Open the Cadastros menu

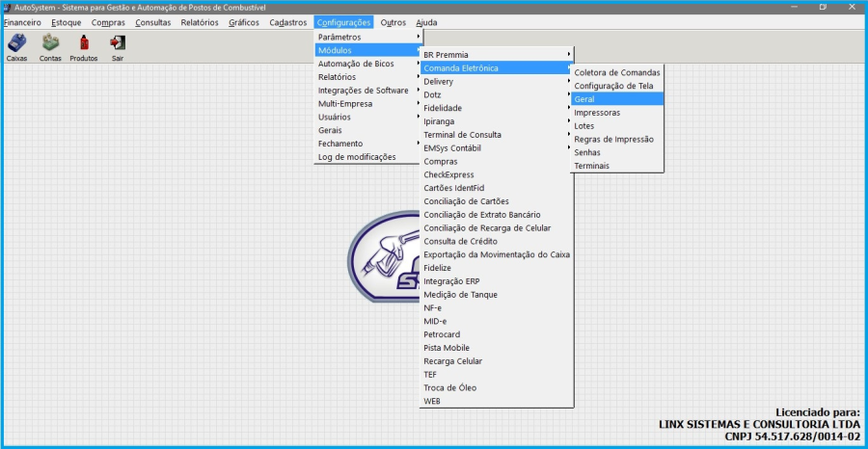(x=287, y=23)
